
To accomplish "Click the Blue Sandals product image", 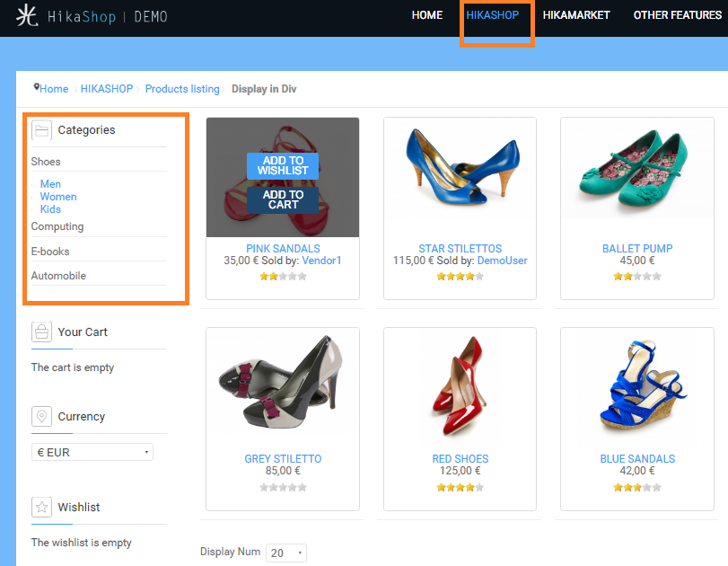I will (637, 387).
